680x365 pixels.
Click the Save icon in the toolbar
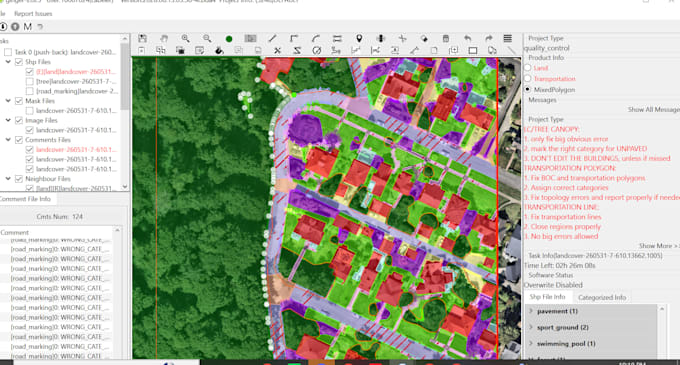click(x=142, y=39)
